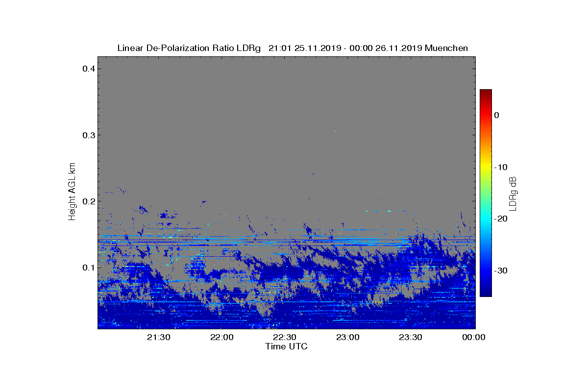This screenshot has width=588, height=392.
Task: Click the "LDRg dB" colorbar label
Action: click(513, 193)
